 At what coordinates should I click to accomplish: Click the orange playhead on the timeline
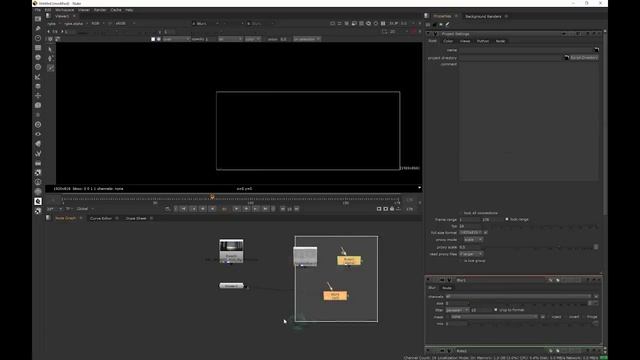coord(212,197)
